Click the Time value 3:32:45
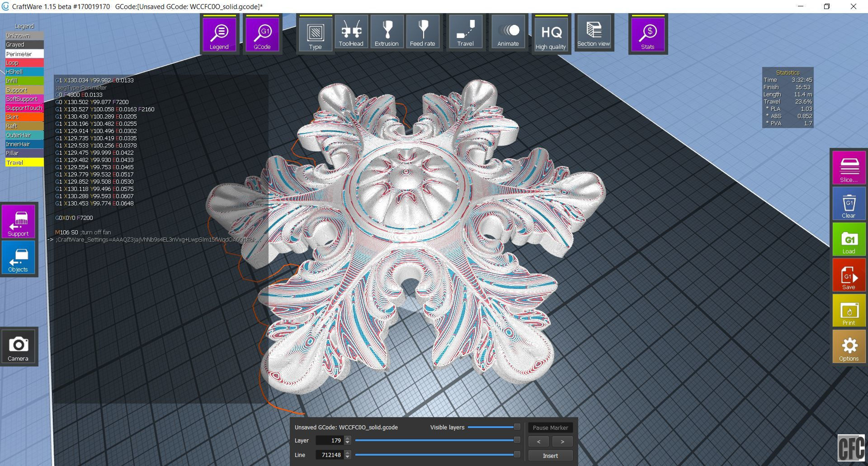The width and height of the screenshot is (868, 466). (802, 80)
